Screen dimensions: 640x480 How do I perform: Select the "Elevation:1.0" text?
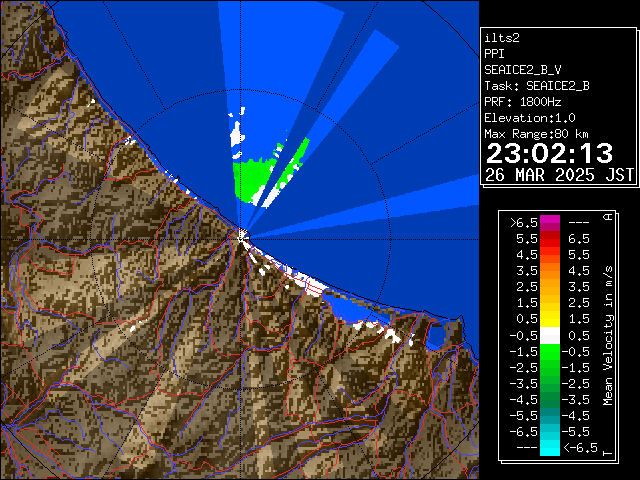point(530,118)
